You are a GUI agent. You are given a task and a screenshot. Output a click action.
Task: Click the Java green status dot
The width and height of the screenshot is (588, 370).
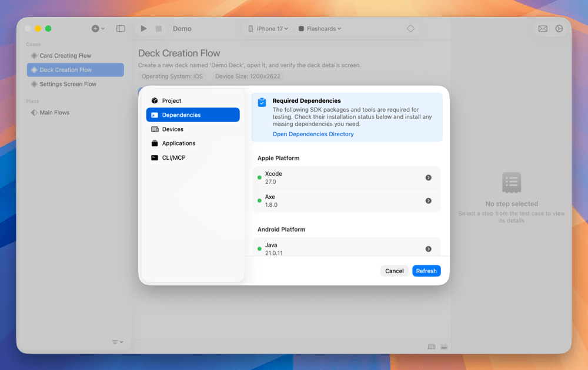pos(259,249)
